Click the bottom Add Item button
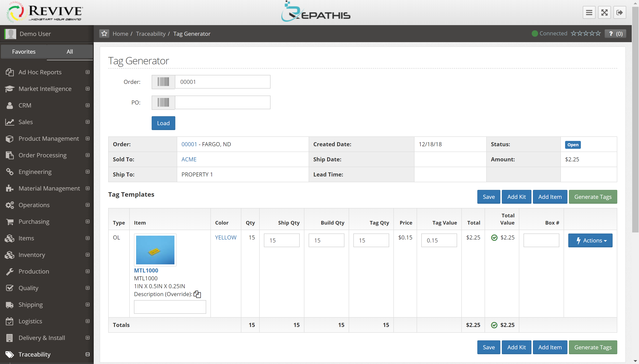The height and width of the screenshot is (364, 639). click(550, 347)
